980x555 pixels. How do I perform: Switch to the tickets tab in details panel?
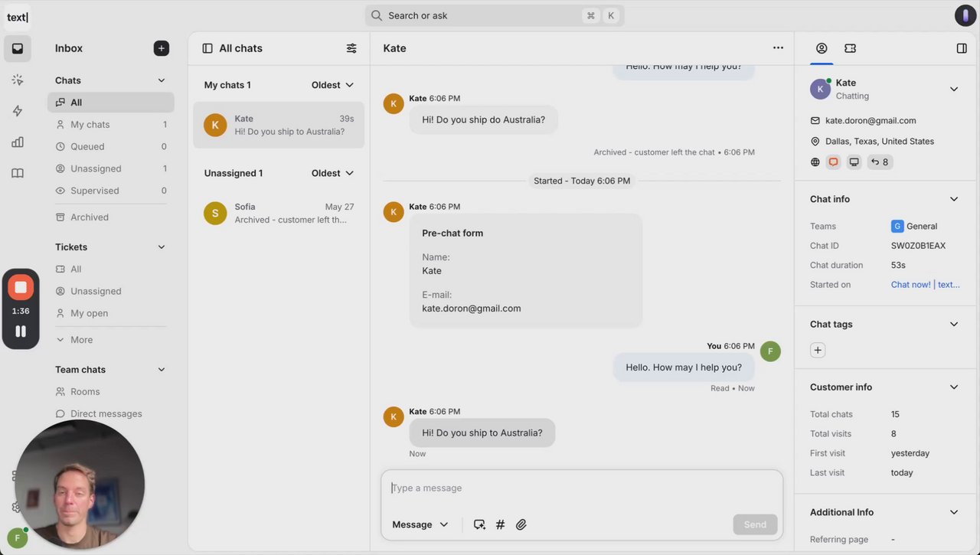[850, 48]
